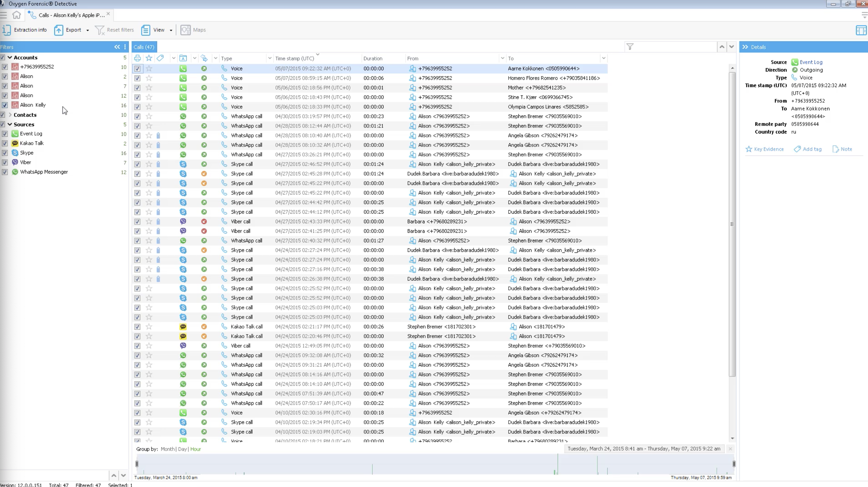Click Kakao Talk icon on 02:21:17 PM row
The image size is (868, 487).
(x=183, y=327)
